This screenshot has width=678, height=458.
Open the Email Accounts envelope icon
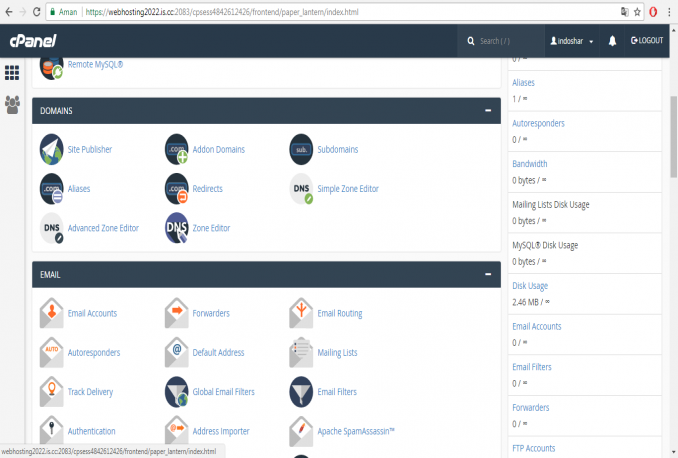tap(51, 313)
